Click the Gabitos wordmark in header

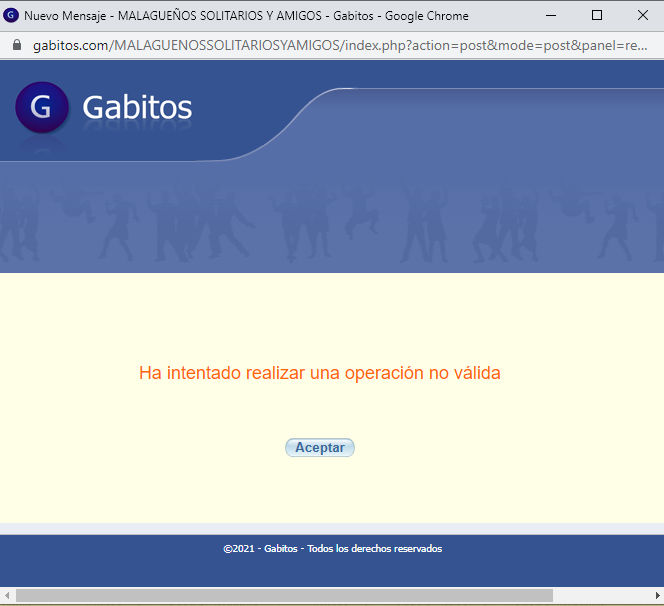[137, 108]
